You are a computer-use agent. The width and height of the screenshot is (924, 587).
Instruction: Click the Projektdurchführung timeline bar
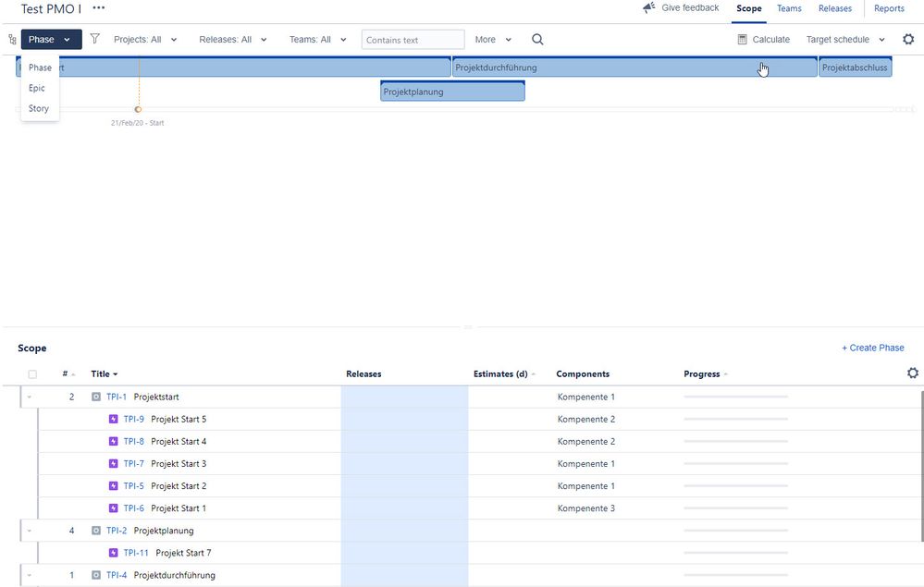click(634, 67)
